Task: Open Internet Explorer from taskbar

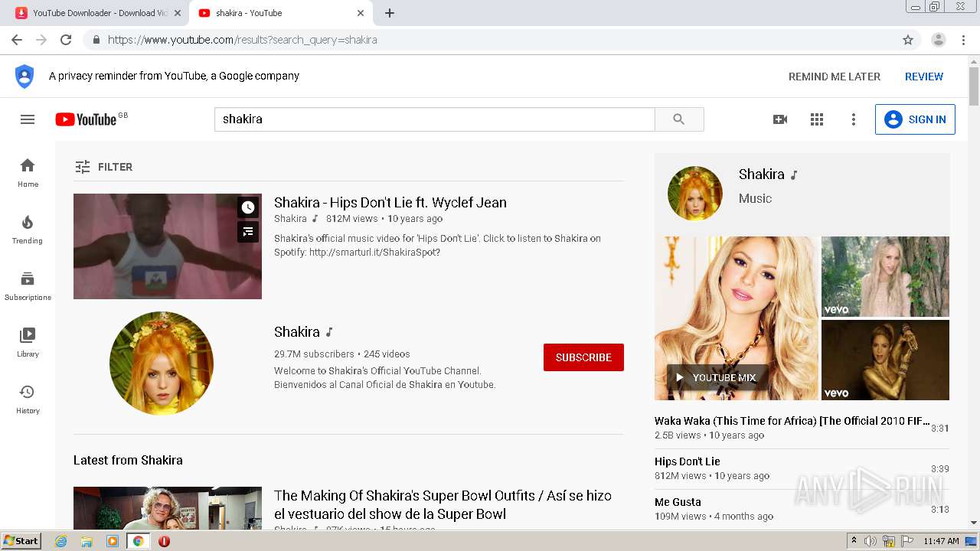Action: click(x=61, y=541)
